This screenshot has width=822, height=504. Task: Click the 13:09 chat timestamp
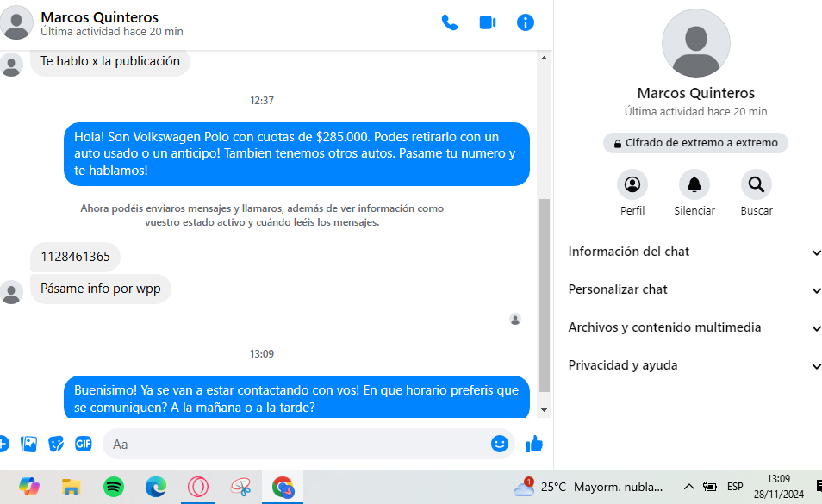tap(262, 353)
